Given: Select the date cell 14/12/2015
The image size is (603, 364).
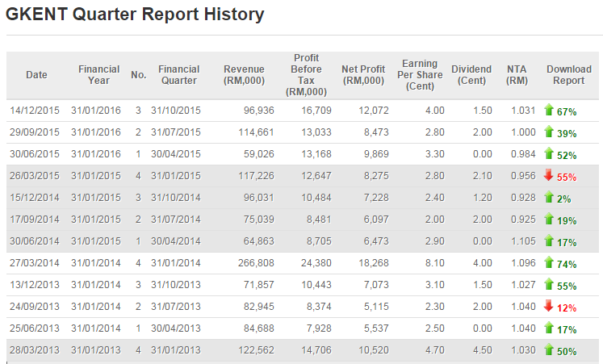Looking at the screenshot, I should pos(35,111).
